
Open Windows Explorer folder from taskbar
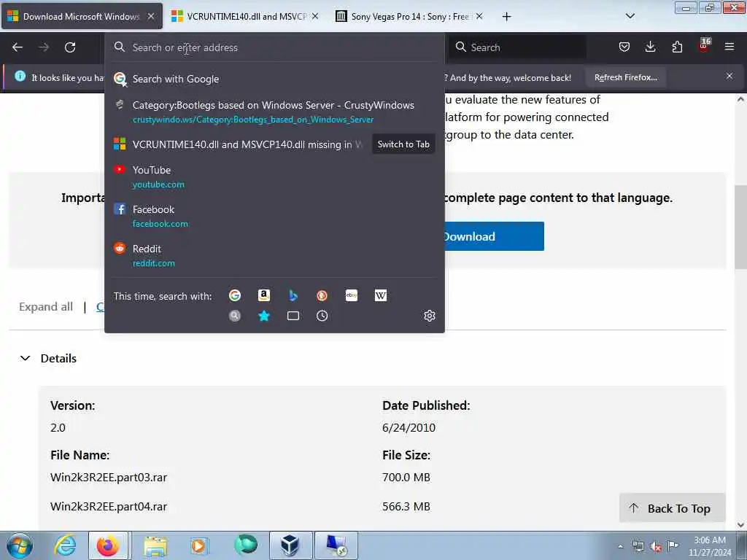(x=155, y=546)
